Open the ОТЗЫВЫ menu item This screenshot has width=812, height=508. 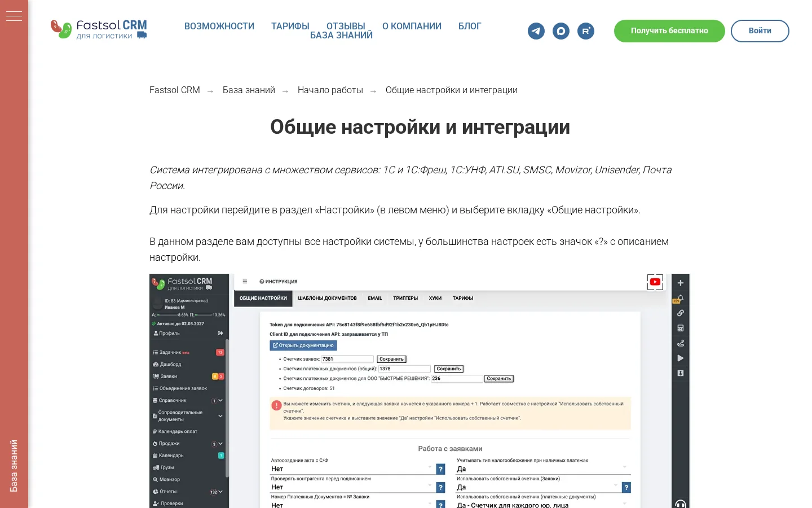pos(346,26)
